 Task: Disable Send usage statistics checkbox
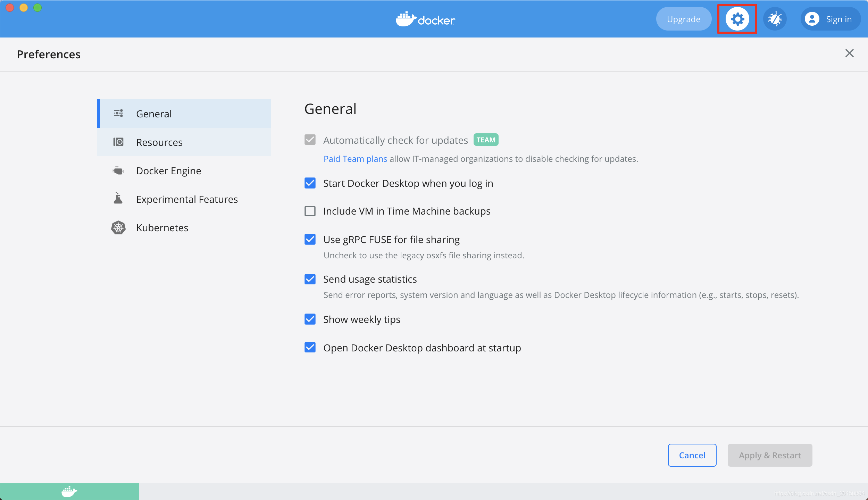point(310,278)
